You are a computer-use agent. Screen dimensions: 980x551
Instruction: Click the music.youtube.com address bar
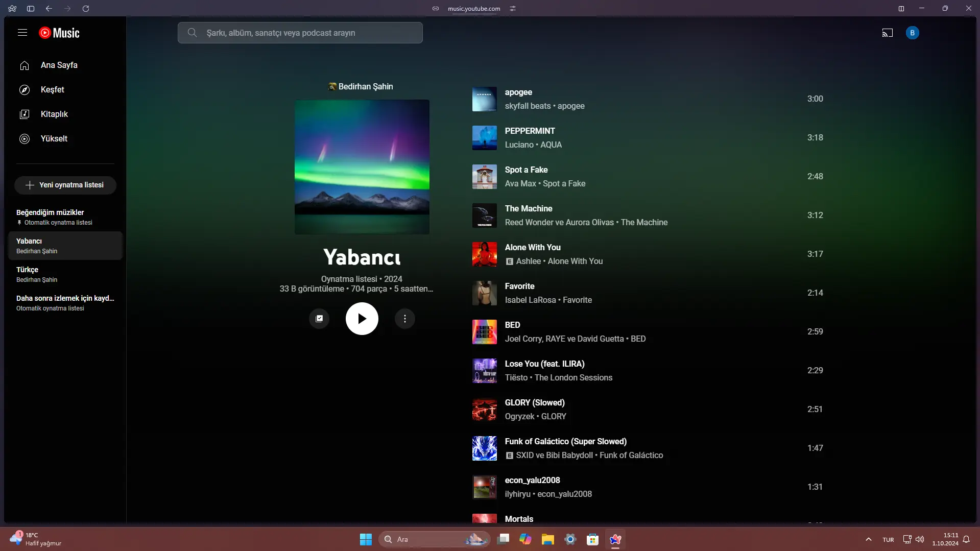[x=474, y=8]
